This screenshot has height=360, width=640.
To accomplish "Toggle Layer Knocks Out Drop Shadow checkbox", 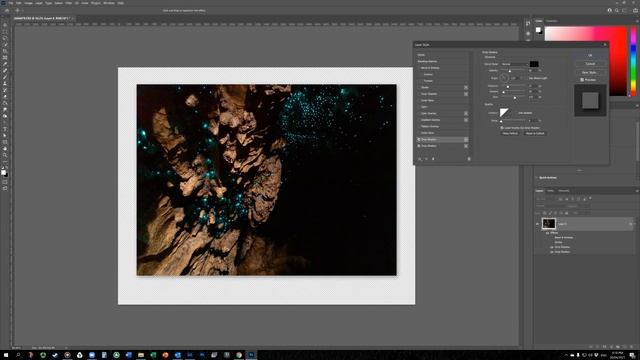I will (502, 128).
